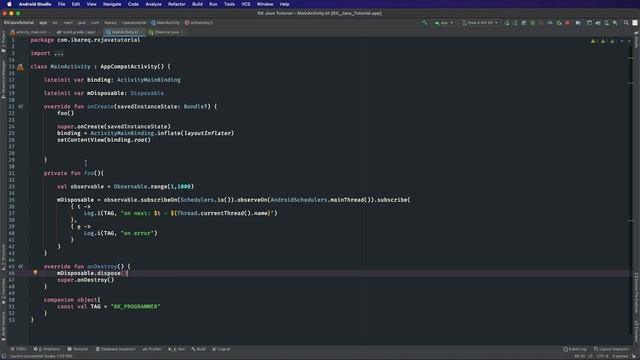Click the UTF-8 encoding in status bar

(603, 356)
